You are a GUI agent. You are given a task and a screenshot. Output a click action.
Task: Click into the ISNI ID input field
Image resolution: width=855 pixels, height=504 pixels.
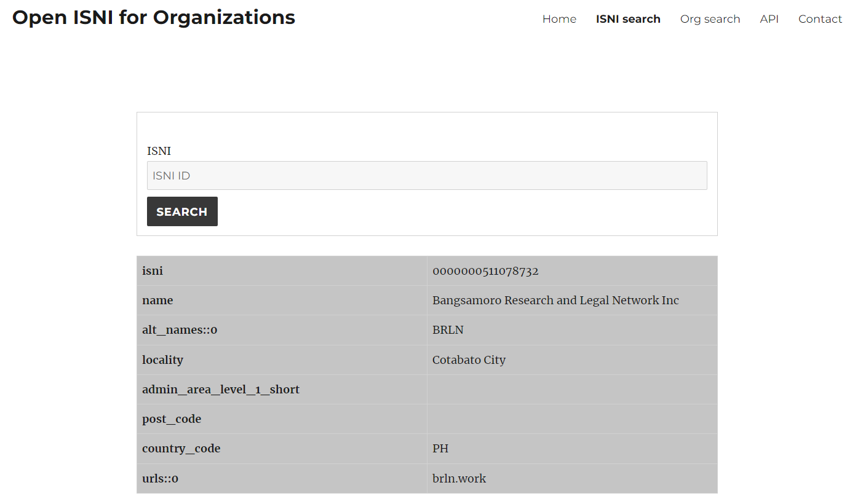click(427, 176)
